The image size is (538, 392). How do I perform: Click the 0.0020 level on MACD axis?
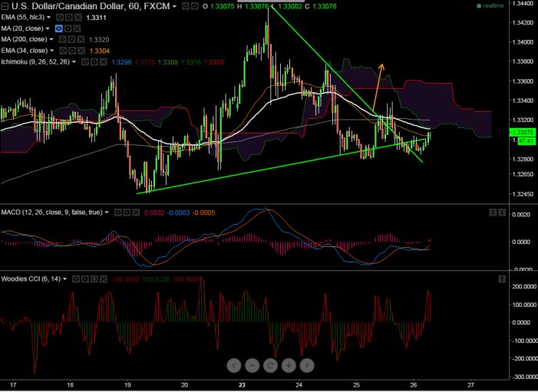click(x=520, y=214)
